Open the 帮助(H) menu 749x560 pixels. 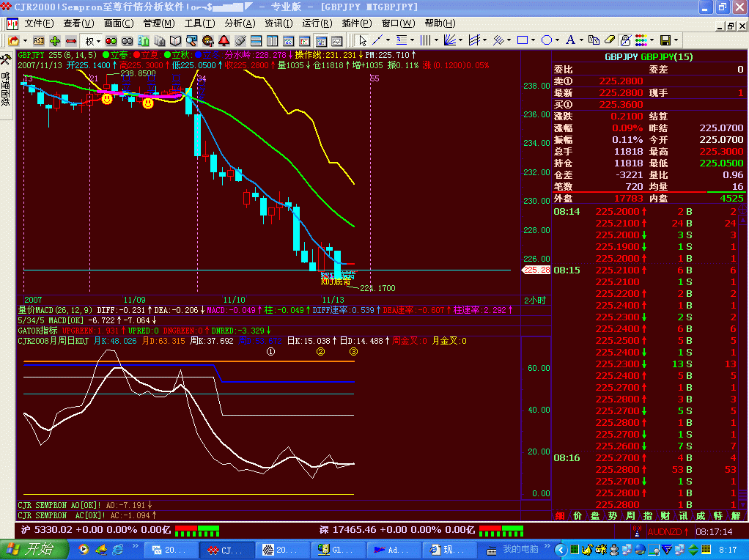(440, 23)
